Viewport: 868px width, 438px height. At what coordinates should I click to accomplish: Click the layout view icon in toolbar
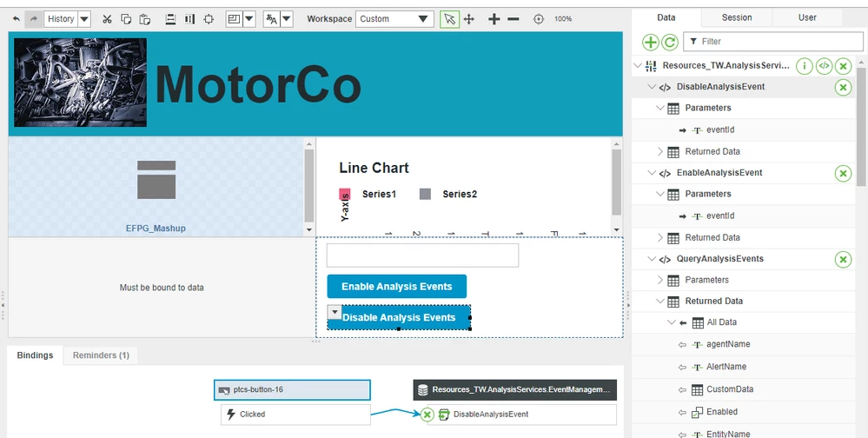pos(234,19)
